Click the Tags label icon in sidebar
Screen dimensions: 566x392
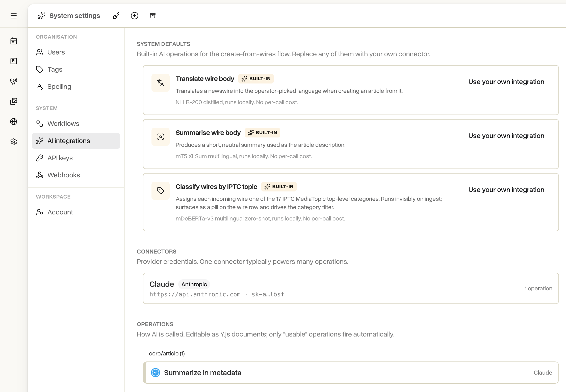40,69
